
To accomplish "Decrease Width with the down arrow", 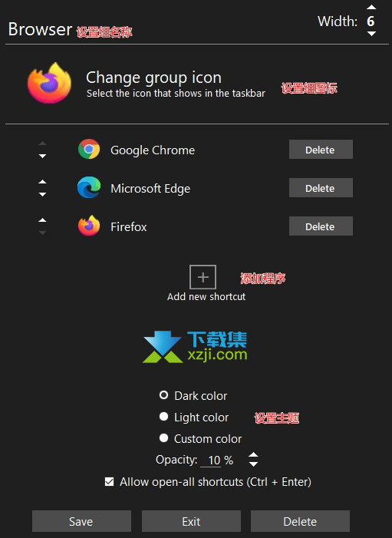I will coord(371,34).
